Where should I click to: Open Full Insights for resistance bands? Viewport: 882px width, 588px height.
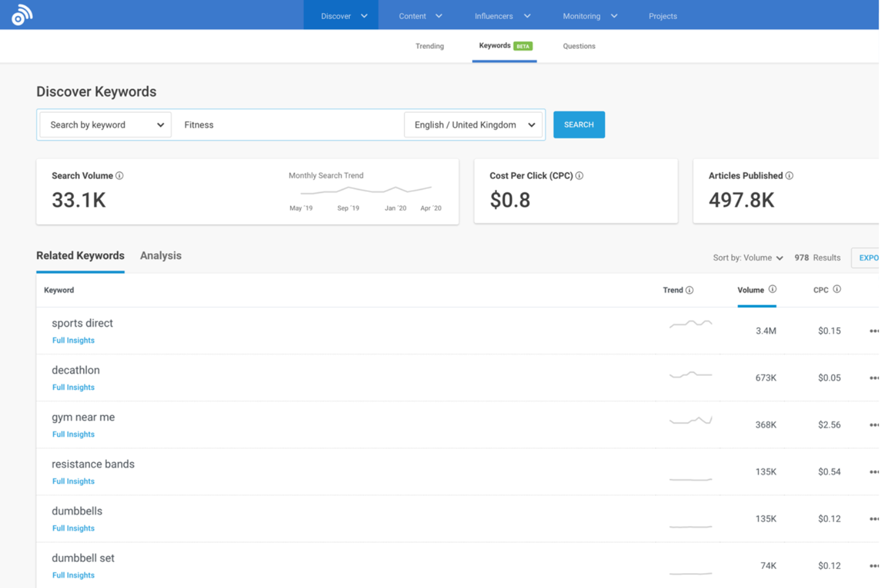click(x=73, y=481)
